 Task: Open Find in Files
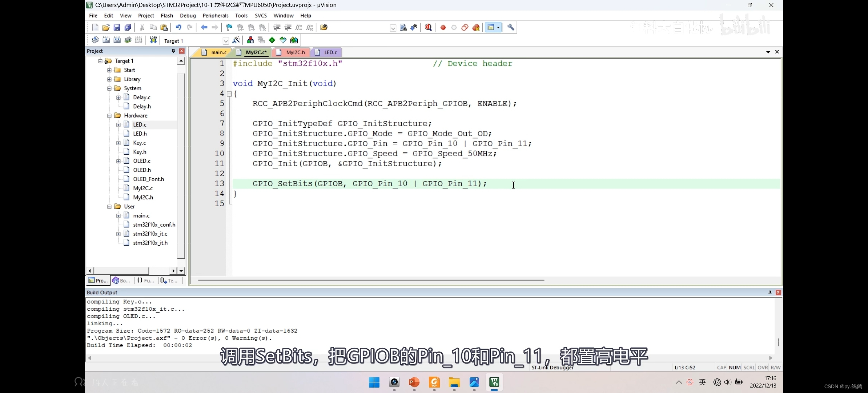click(324, 27)
